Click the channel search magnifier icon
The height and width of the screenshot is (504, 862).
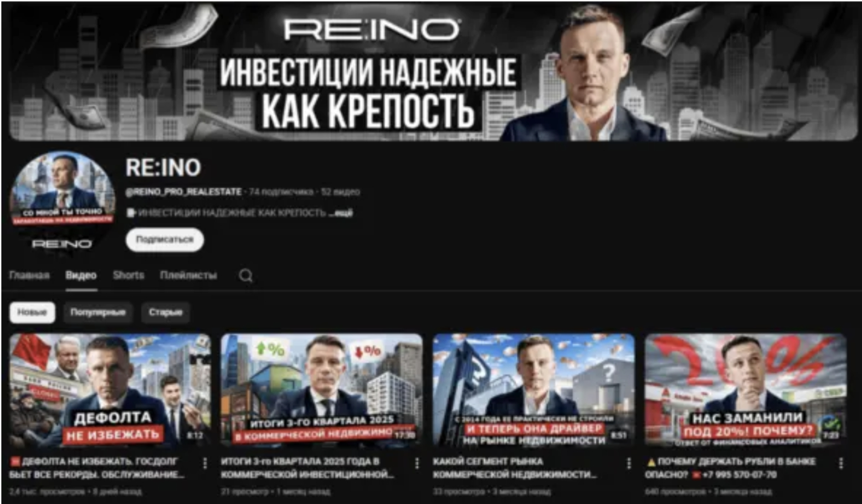[x=246, y=275]
